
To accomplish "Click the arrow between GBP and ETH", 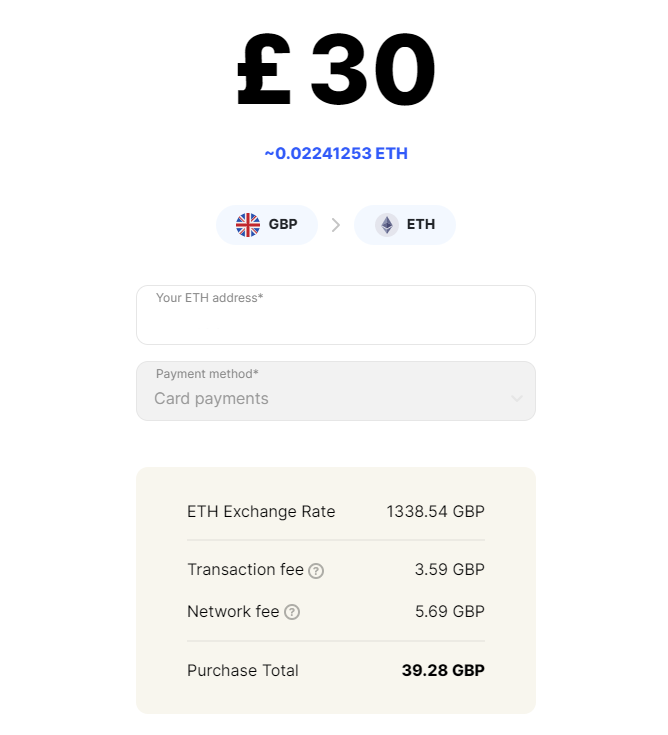I will tap(336, 225).
